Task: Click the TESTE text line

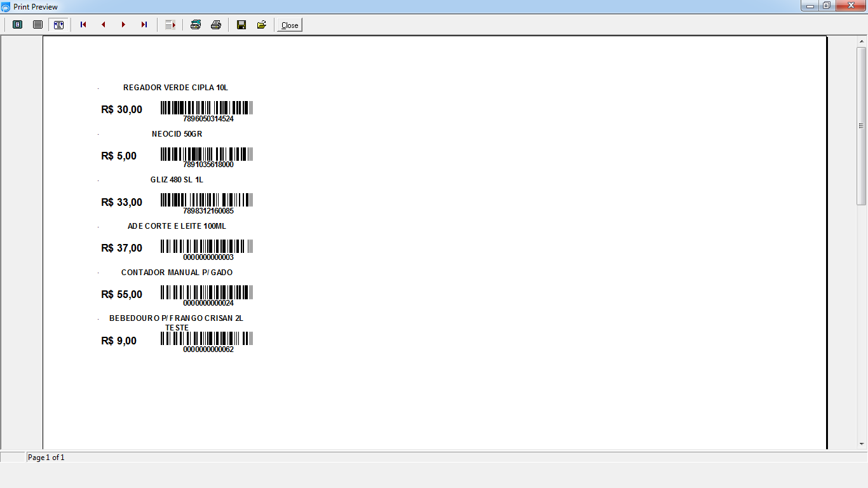Action: pyautogui.click(x=177, y=328)
